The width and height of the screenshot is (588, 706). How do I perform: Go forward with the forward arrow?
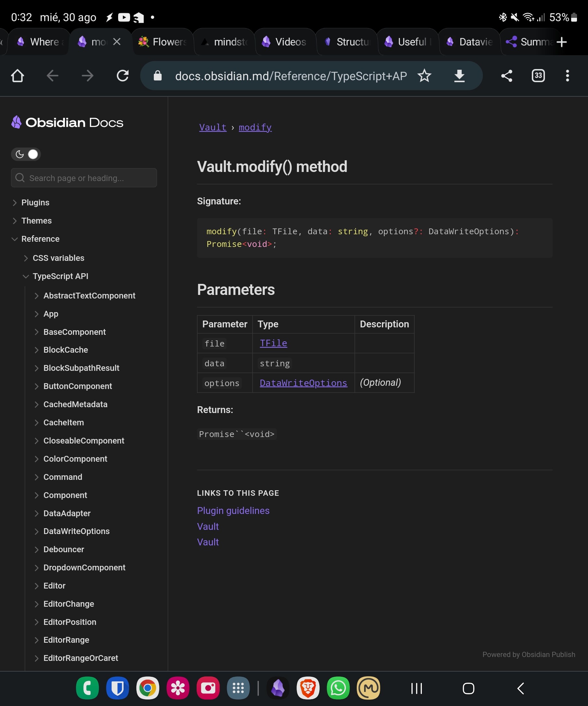point(87,76)
